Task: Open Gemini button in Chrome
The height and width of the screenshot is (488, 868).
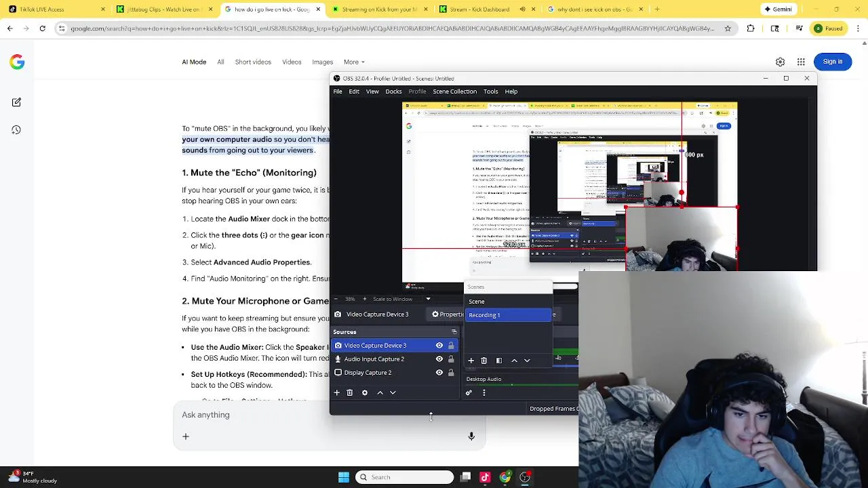Action: click(778, 9)
